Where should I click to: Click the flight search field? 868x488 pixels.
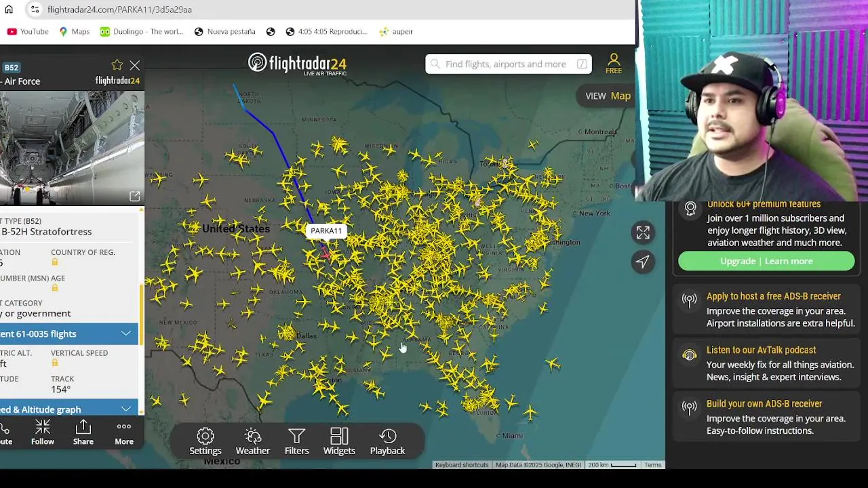coord(509,64)
